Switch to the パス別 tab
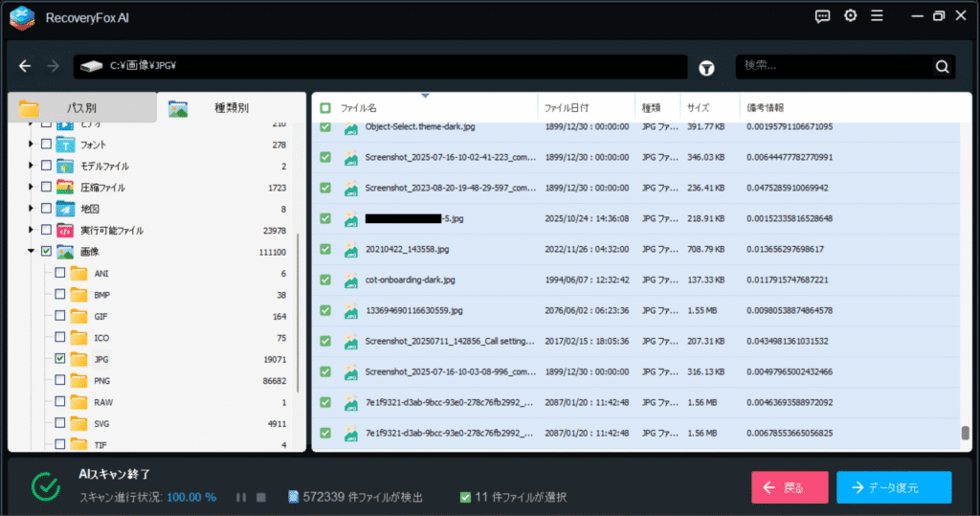 tap(82, 107)
